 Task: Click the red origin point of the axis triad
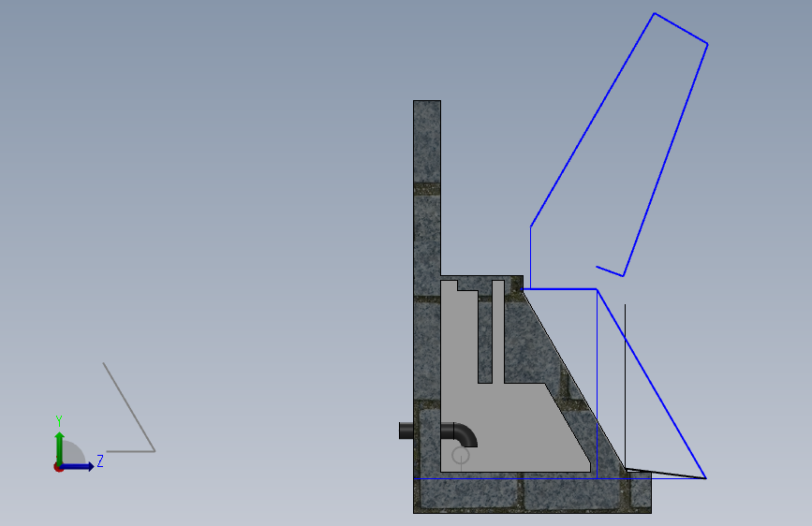coord(58,467)
